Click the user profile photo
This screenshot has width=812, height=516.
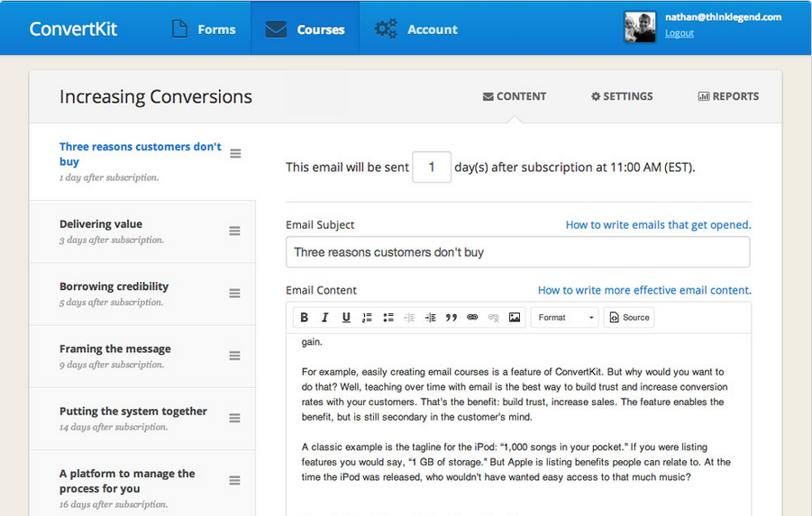640,27
